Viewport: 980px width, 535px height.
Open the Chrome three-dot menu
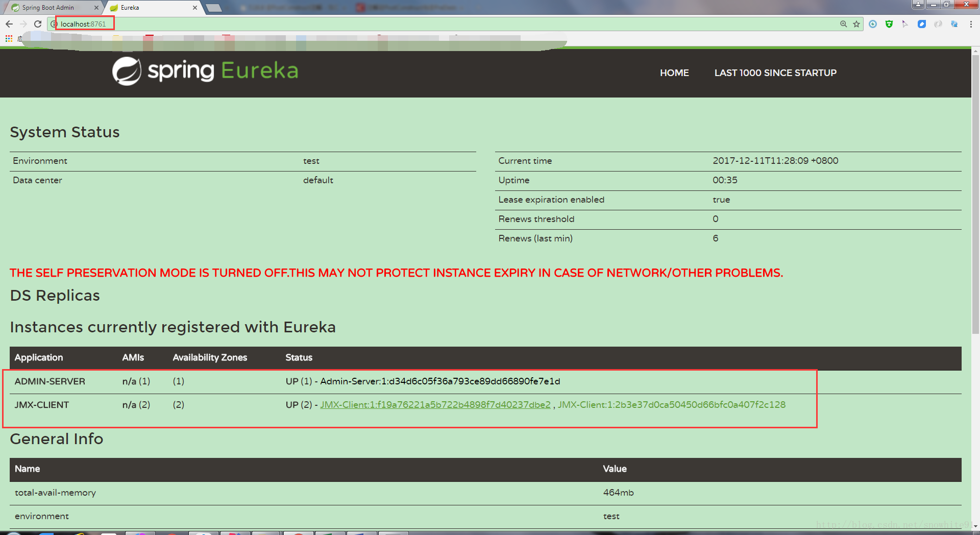coord(971,24)
